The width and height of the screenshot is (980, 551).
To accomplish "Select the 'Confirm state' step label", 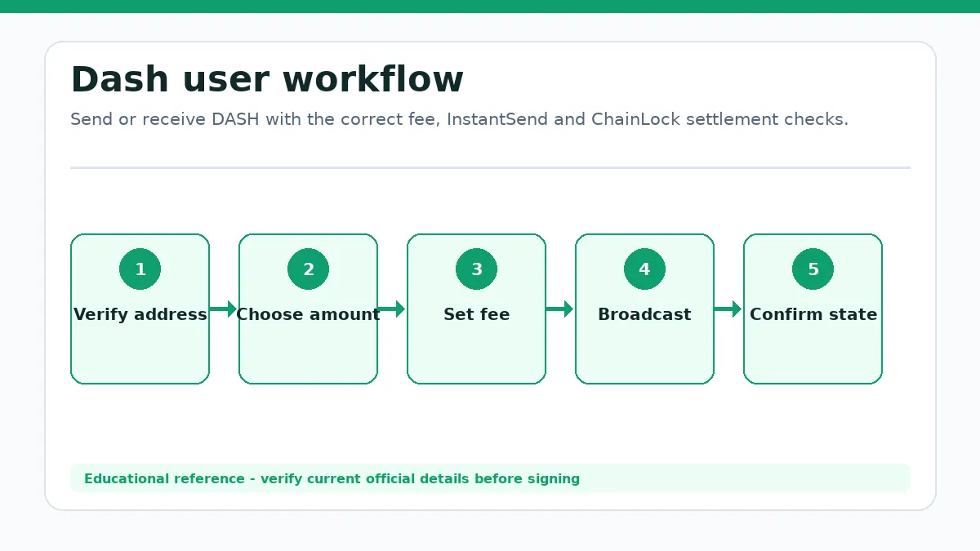I will [x=813, y=314].
